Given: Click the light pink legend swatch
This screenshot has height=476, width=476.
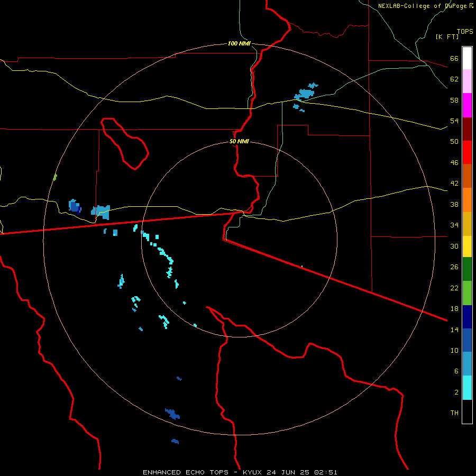Looking at the screenshot, I should click(467, 81).
